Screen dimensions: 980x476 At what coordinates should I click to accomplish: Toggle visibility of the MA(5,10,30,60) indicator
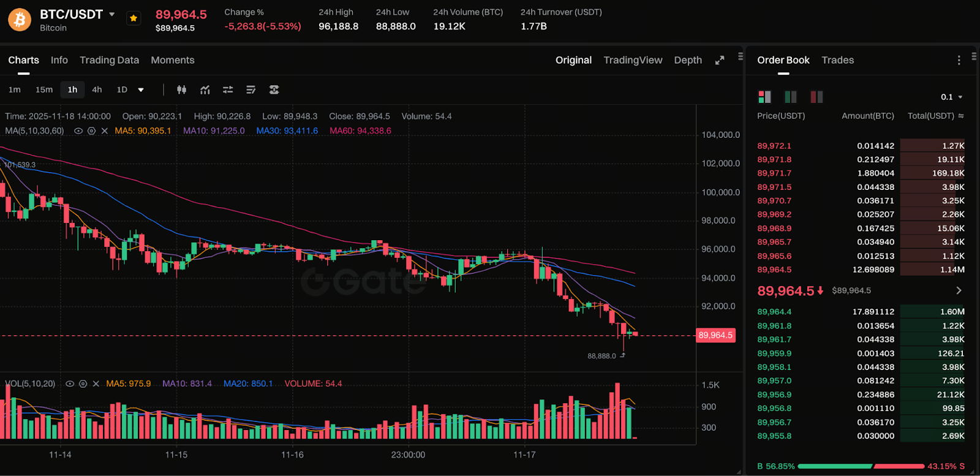pos(78,131)
